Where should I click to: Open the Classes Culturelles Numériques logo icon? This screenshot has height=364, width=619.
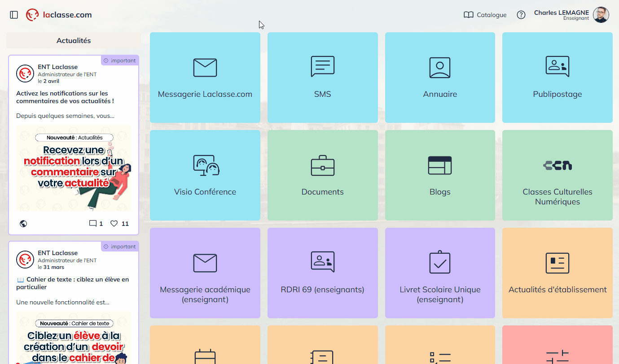coord(558,165)
